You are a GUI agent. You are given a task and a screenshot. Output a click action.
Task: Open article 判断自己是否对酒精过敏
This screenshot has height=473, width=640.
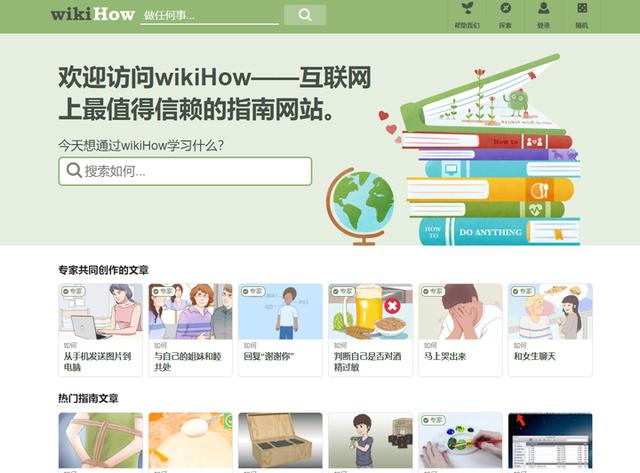point(367,362)
